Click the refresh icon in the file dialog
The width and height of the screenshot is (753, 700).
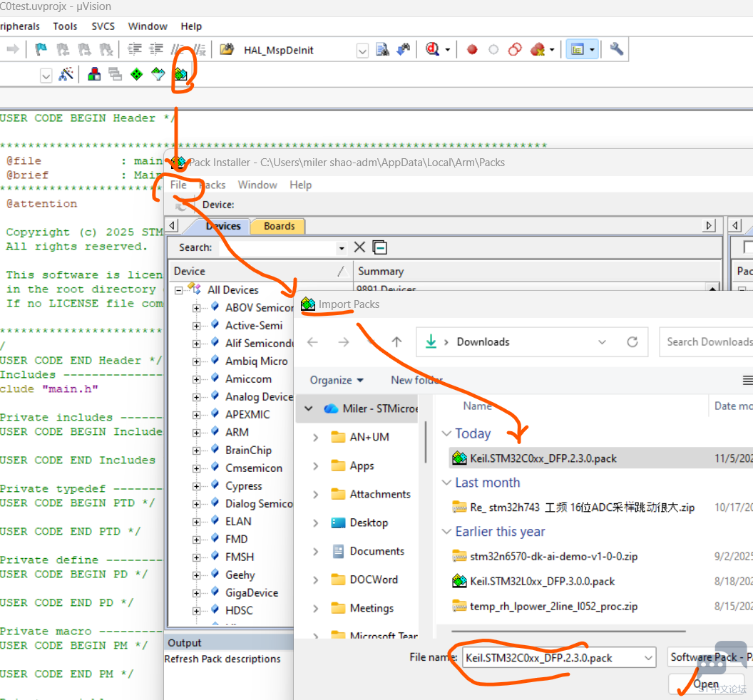pos(632,342)
